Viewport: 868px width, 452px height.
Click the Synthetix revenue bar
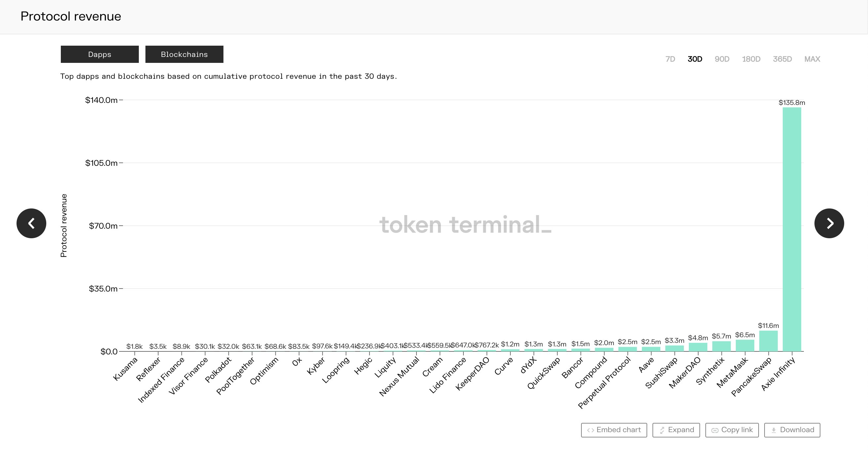722,346
